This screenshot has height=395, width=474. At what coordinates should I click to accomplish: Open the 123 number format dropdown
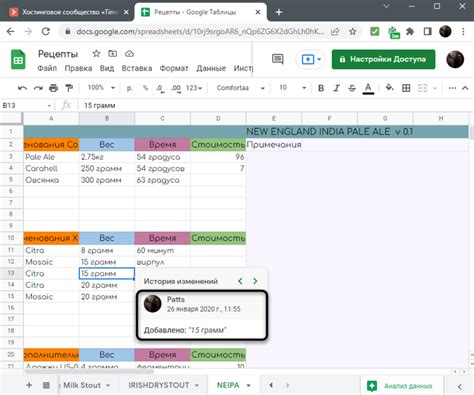point(194,88)
